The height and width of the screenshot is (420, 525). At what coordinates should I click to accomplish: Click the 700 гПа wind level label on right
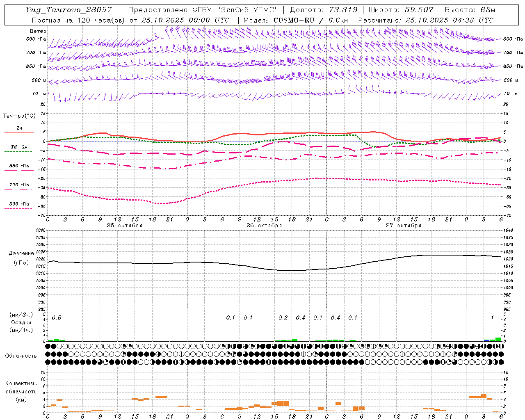(513, 52)
